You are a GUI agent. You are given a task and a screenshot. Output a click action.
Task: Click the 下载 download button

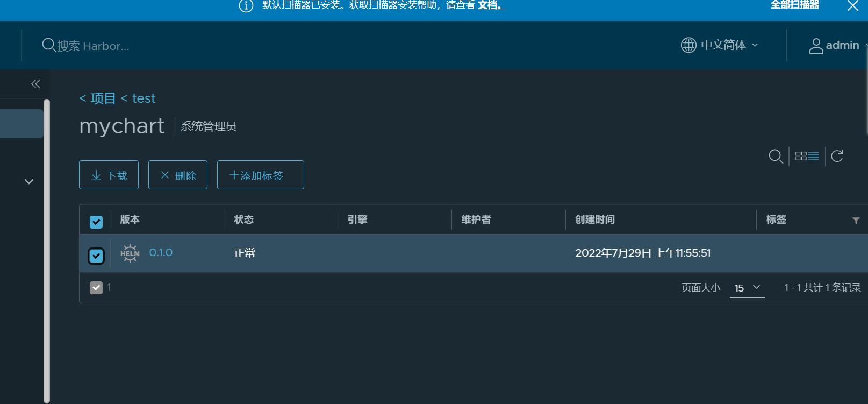pyautogui.click(x=109, y=175)
